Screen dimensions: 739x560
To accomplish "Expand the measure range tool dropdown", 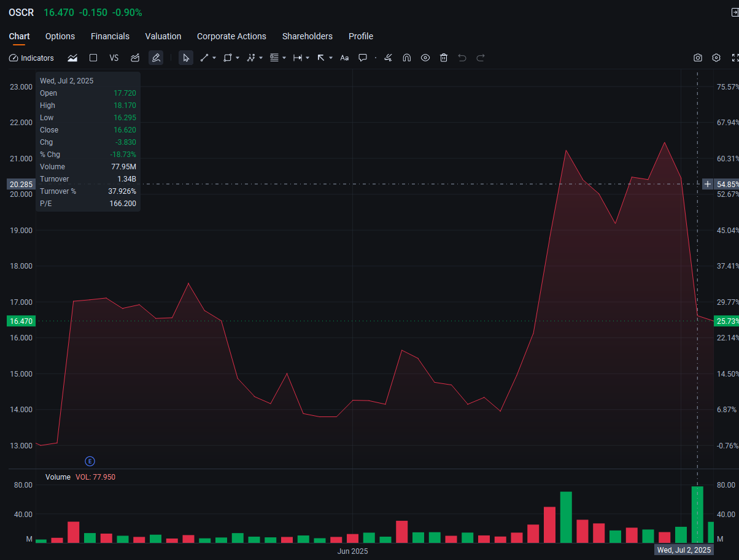I will (x=308, y=58).
